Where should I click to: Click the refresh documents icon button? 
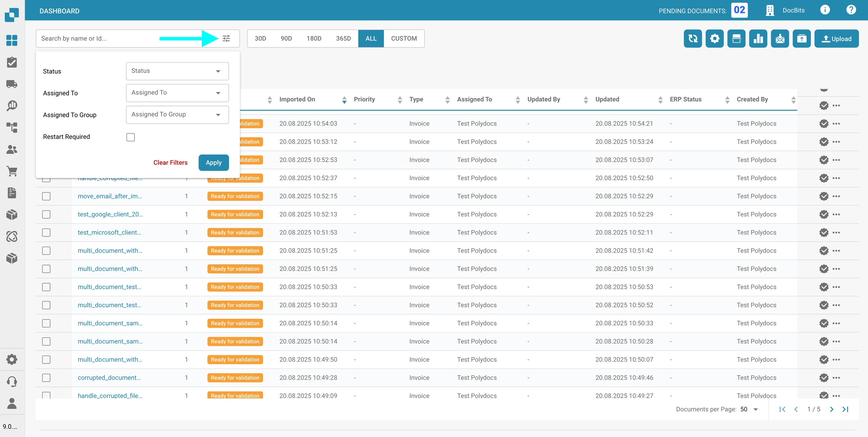(692, 38)
